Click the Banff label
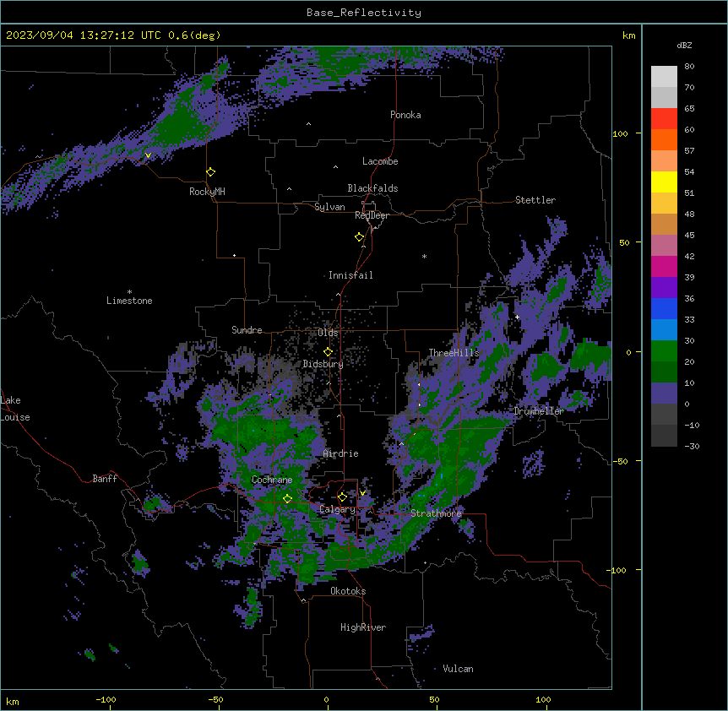This screenshot has width=728, height=711. 105,479
